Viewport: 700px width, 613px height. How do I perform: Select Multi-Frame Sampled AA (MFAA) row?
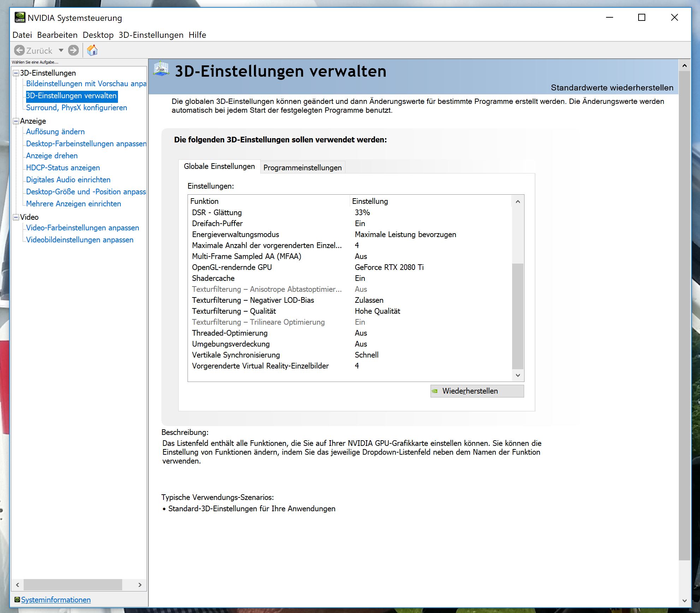click(350, 257)
